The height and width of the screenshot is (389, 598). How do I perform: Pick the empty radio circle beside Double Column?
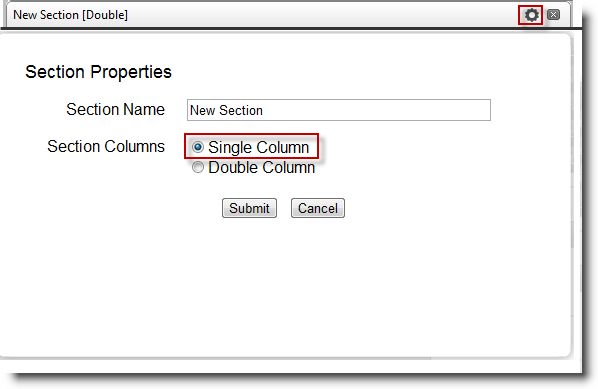pyautogui.click(x=198, y=167)
